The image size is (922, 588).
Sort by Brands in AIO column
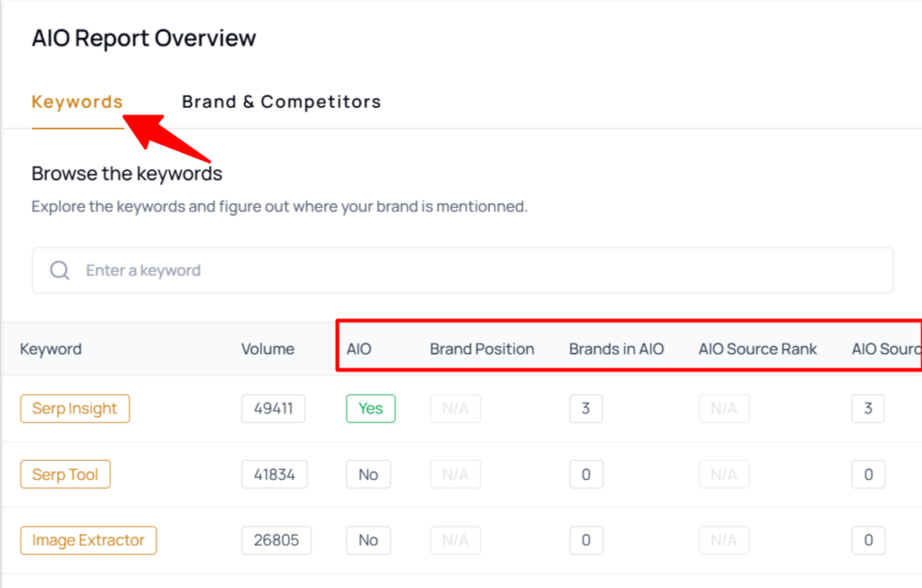[x=616, y=349]
